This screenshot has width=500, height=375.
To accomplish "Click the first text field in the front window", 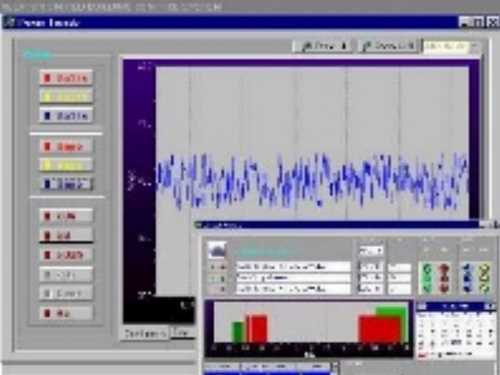I will pyautogui.click(x=293, y=267).
